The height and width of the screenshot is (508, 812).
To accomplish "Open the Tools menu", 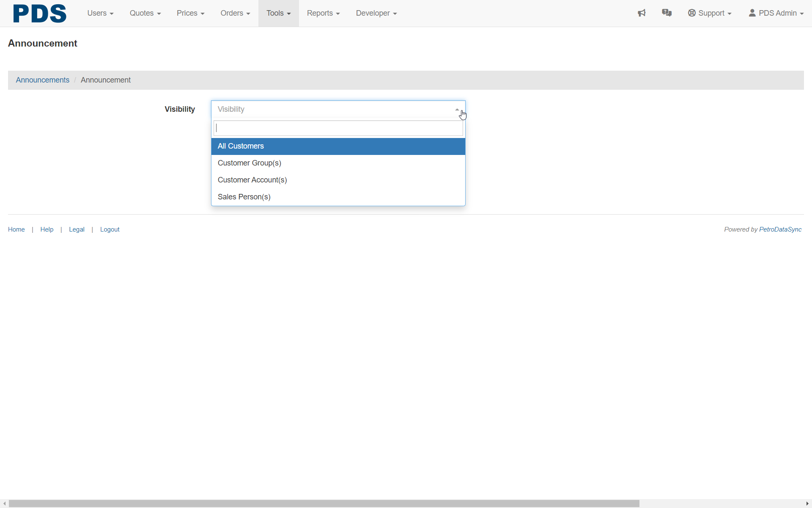I will tap(278, 13).
